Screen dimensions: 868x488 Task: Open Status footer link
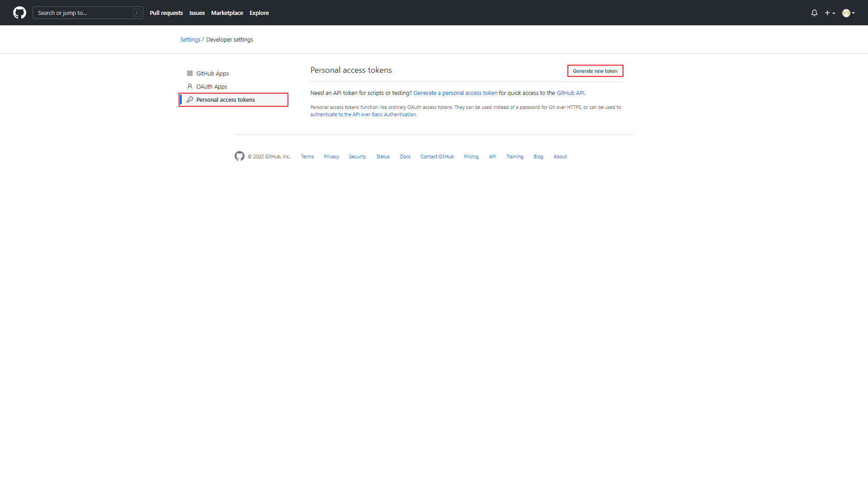pyautogui.click(x=383, y=156)
